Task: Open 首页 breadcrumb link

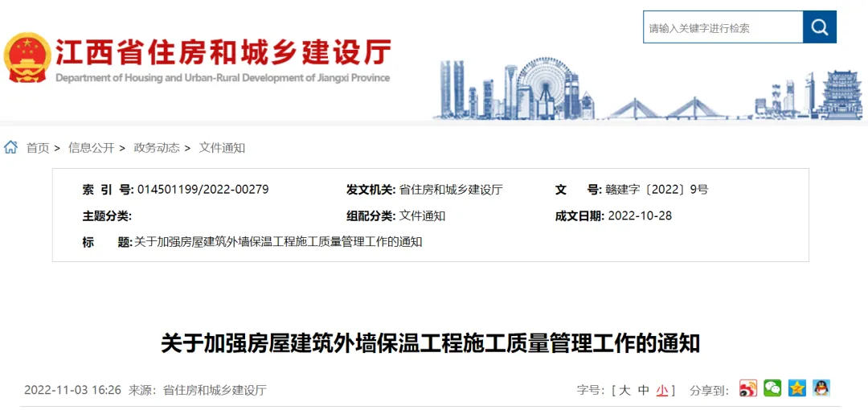Action: (x=38, y=148)
